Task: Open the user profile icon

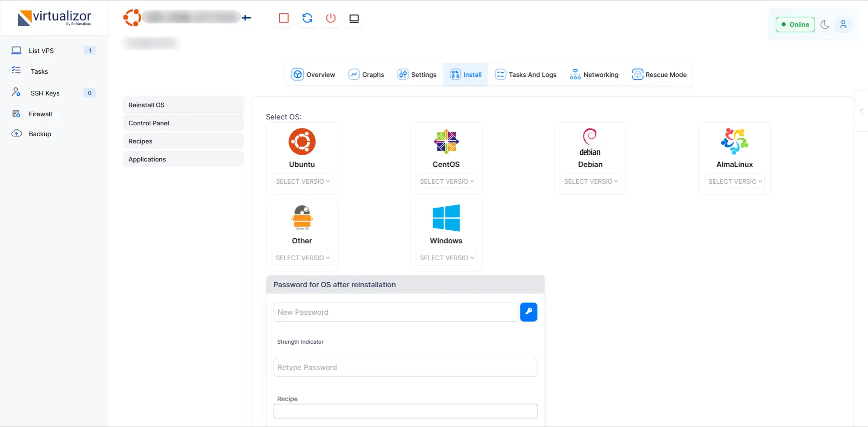Action: (x=843, y=24)
